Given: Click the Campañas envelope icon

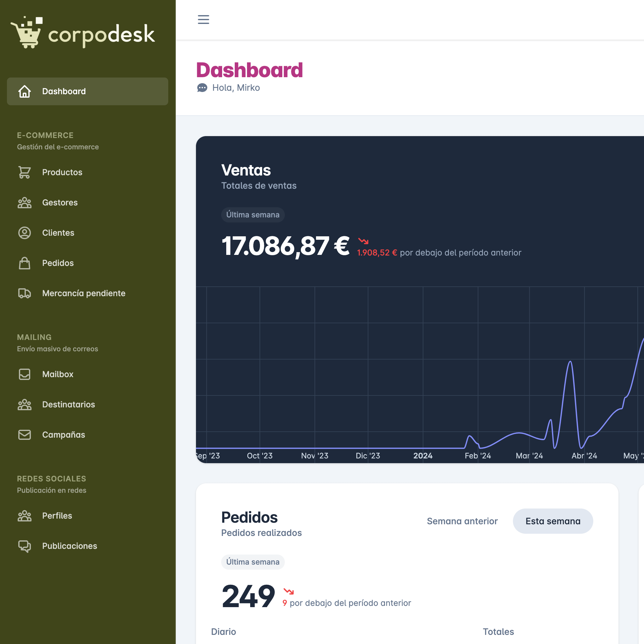Looking at the screenshot, I should pyautogui.click(x=24, y=435).
